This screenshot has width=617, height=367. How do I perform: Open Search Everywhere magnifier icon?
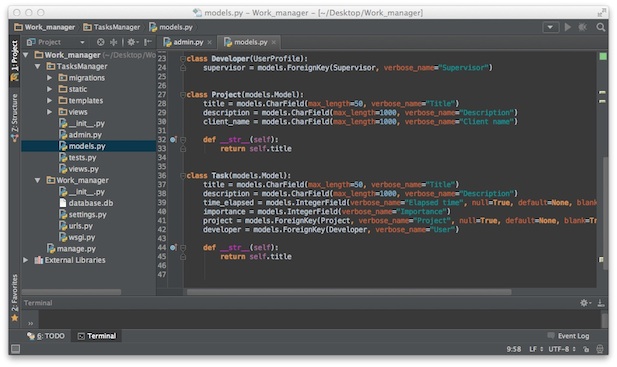(x=600, y=27)
